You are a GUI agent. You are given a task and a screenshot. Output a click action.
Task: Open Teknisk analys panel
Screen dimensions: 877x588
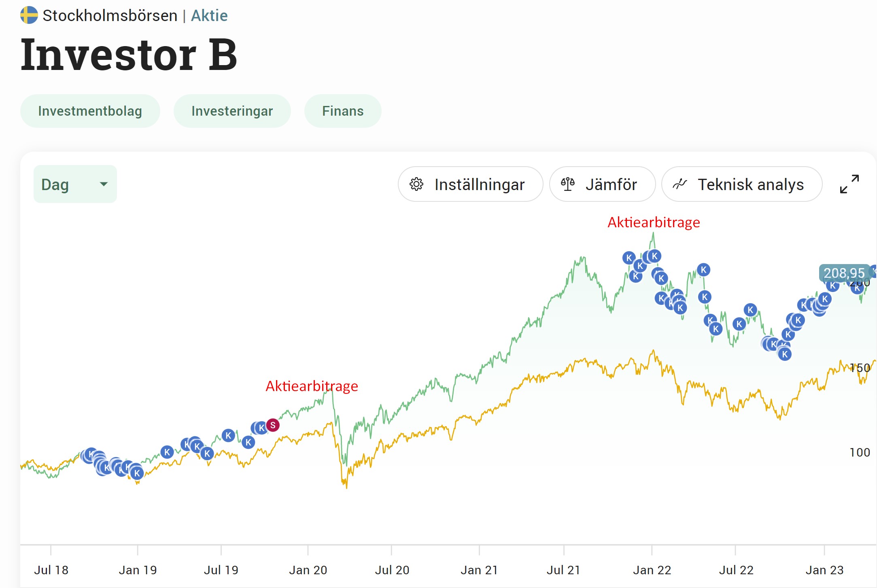coord(741,184)
